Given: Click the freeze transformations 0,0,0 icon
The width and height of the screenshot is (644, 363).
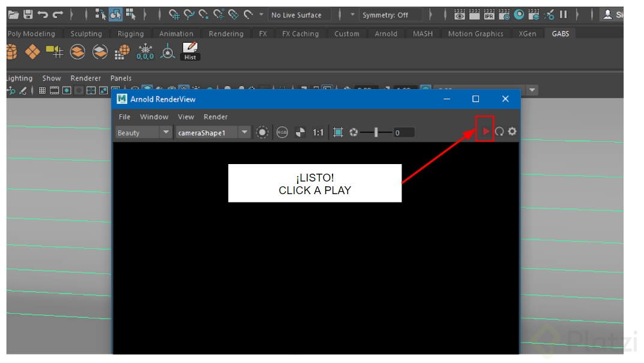Looking at the screenshot, I should 145,52.
